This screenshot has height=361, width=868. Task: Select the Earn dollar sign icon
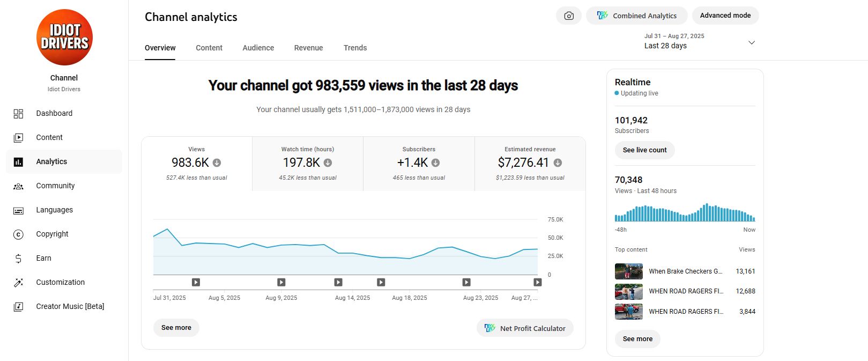18,259
